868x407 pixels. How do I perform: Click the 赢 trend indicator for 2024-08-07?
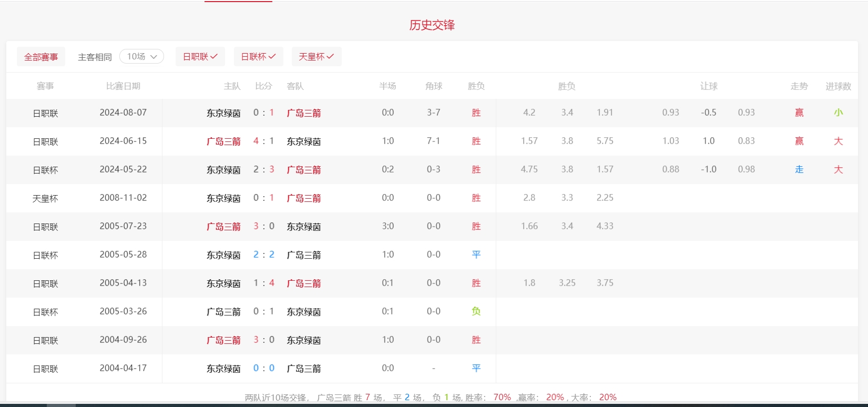coord(799,113)
